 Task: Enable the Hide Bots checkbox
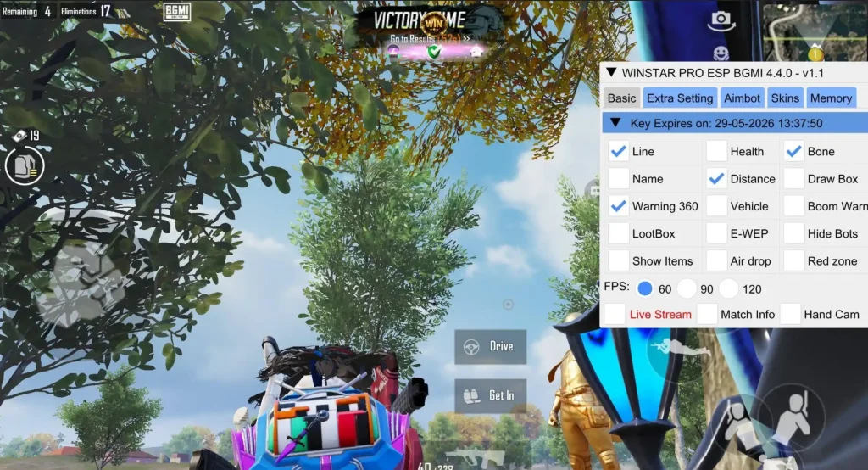pos(793,233)
